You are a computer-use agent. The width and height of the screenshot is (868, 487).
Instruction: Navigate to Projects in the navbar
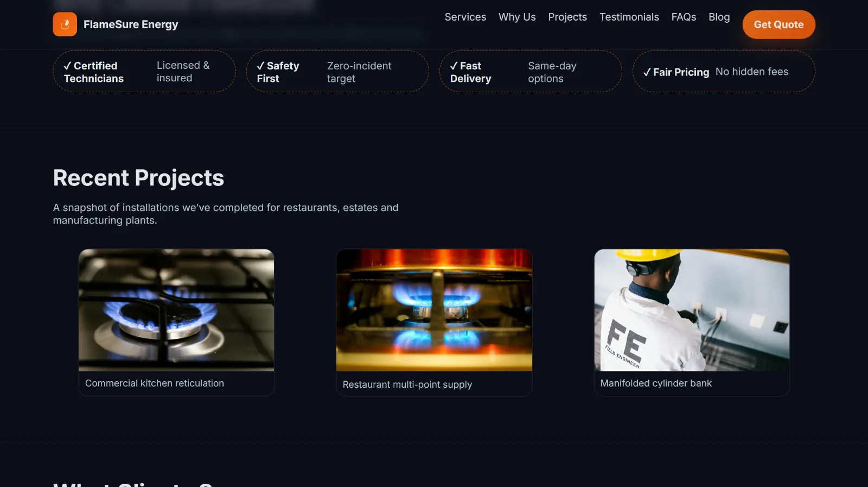pyautogui.click(x=567, y=17)
